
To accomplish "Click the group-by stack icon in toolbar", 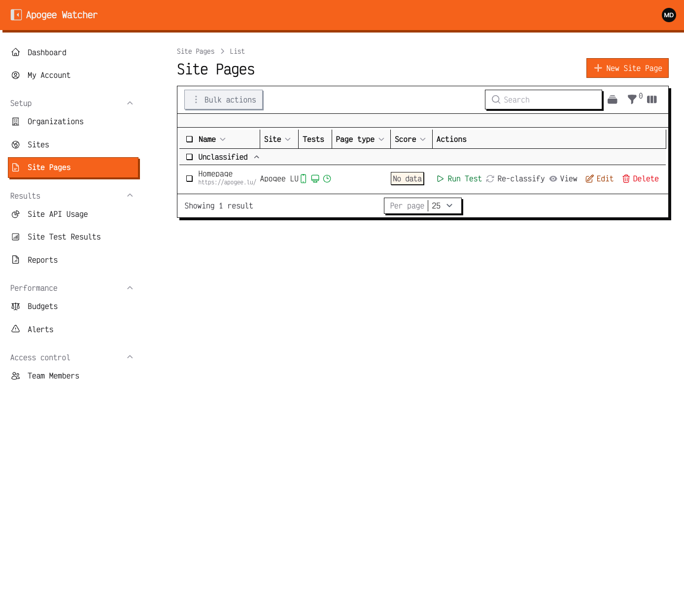I will point(613,100).
